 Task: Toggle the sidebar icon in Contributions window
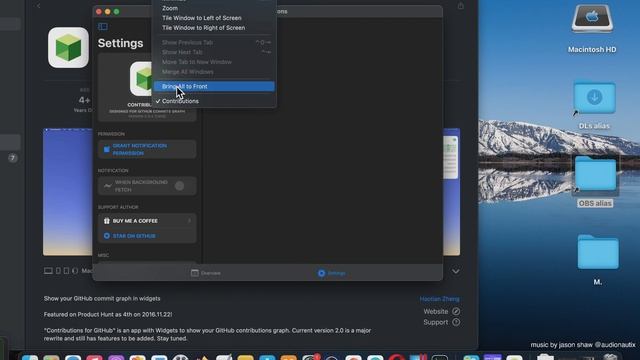pos(102,27)
